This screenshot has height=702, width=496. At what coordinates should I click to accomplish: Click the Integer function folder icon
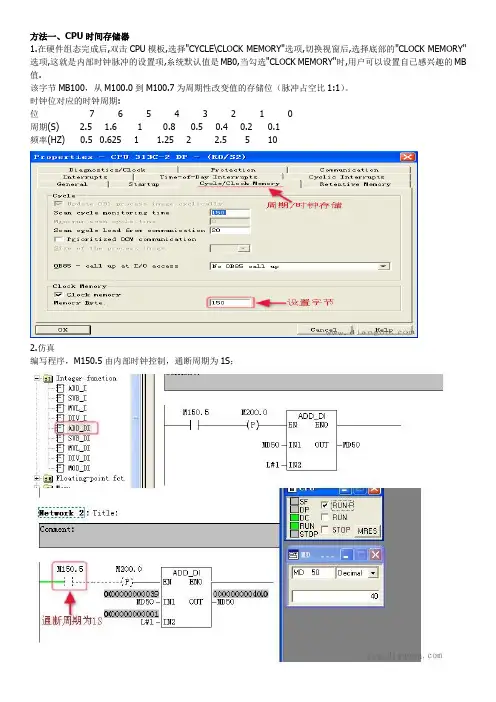tap(48, 379)
